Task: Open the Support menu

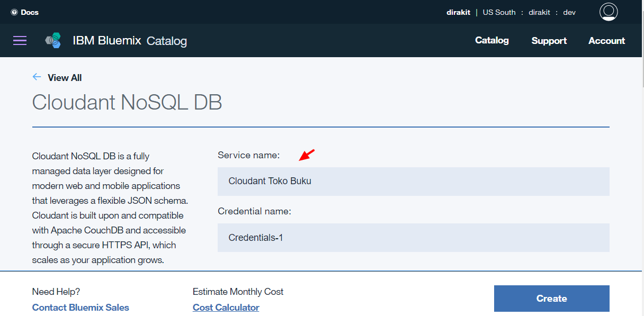Action: [x=549, y=41]
